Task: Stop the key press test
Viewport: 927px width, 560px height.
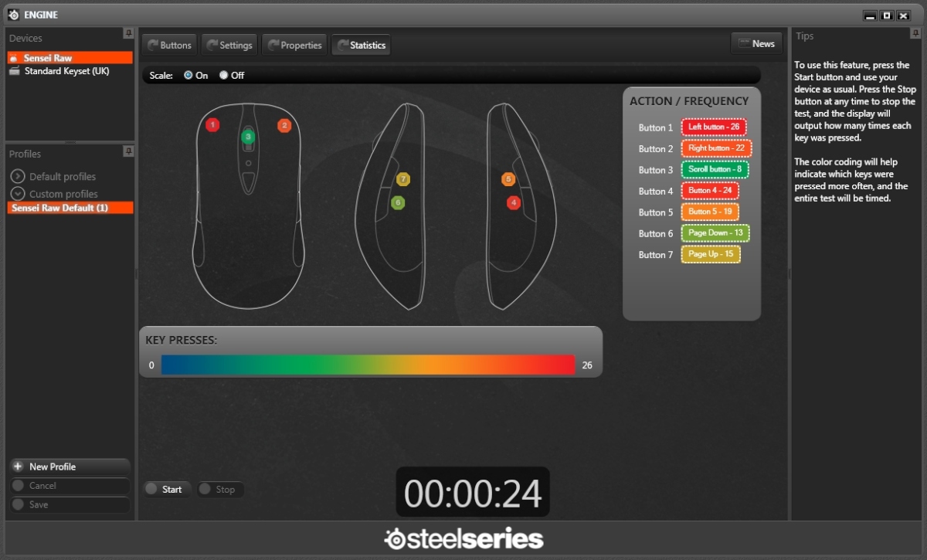Action: click(x=220, y=489)
